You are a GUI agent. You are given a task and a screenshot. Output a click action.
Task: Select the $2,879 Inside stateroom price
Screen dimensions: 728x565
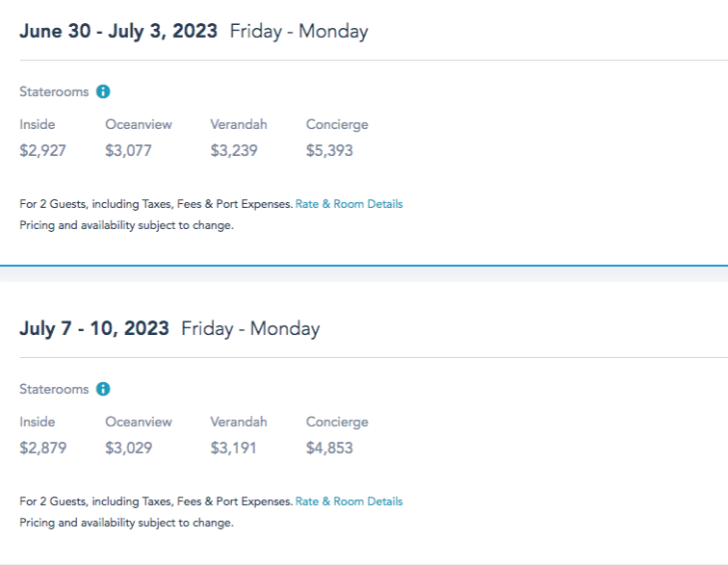pyautogui.click(x=43, y=448)
